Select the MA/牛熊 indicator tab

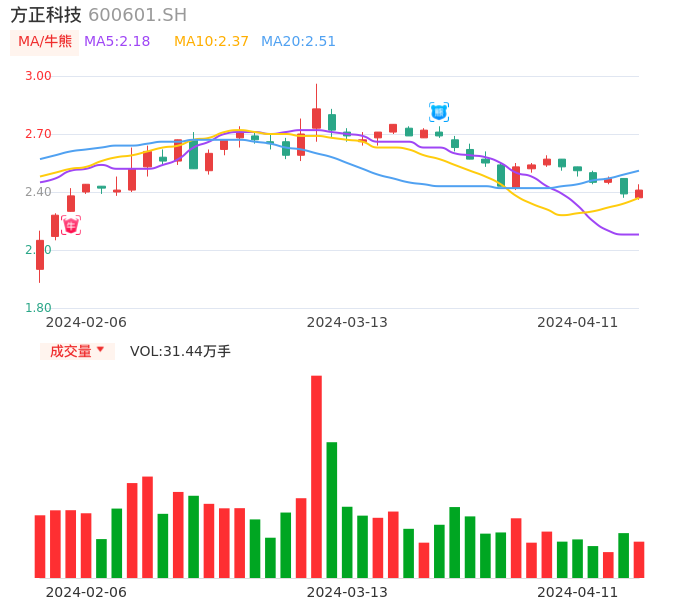(45, 42)
